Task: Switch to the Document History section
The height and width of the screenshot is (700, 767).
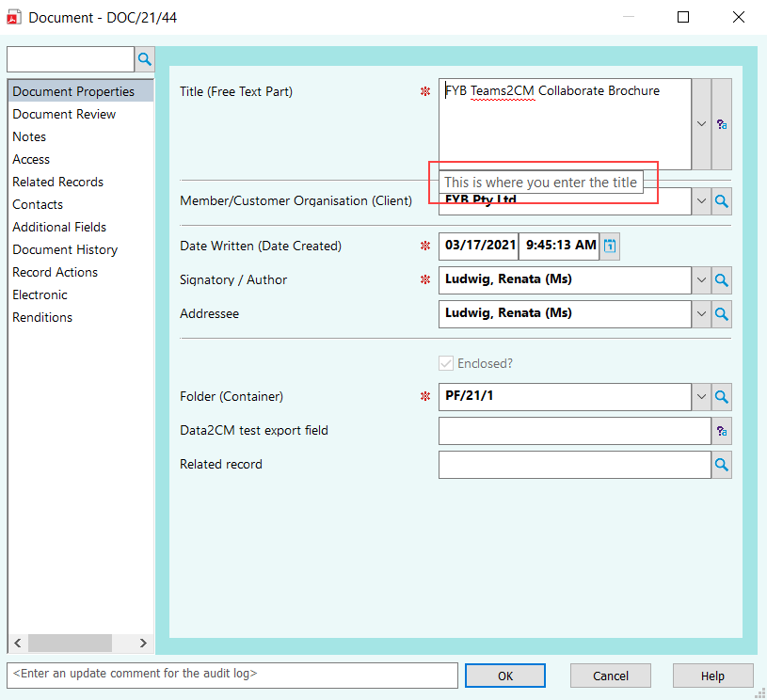Action: click(64, 249)
